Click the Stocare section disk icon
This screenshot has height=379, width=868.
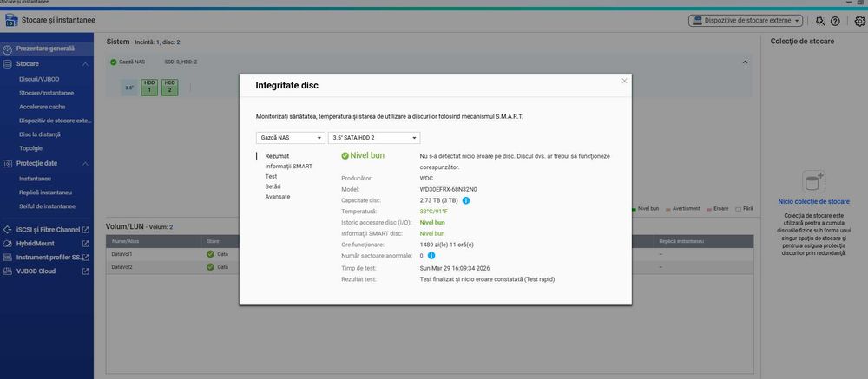(7, 64)
